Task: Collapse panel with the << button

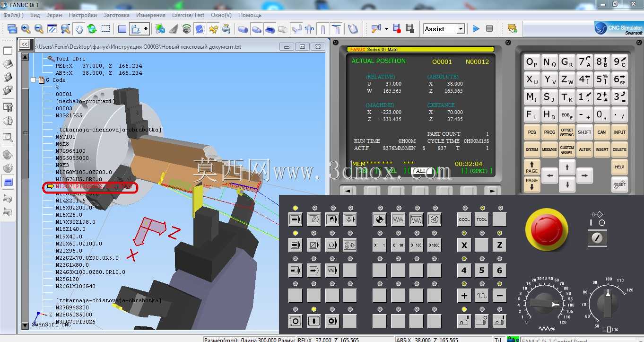Action: tap(25, 44)
